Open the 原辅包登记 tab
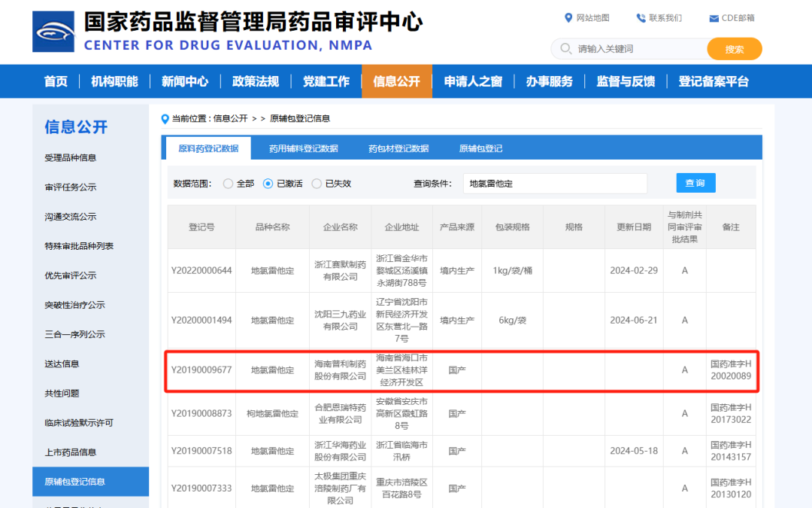This screenshot has width=812, height=508. (480, 148)
